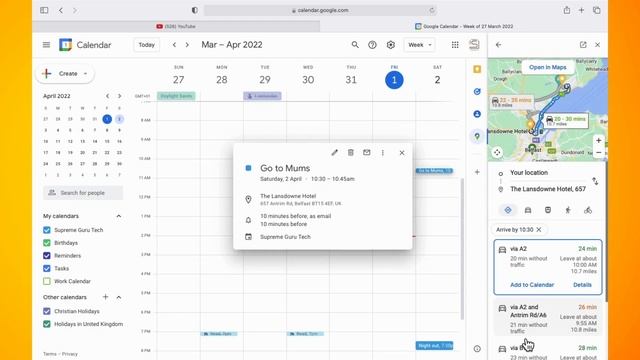
Task: Click Open in Maps button
Action: point(548,67)
